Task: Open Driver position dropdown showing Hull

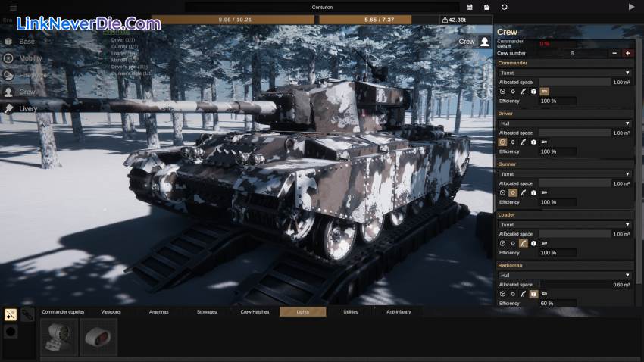Action: pyautogui.click(x=564, y=123)
